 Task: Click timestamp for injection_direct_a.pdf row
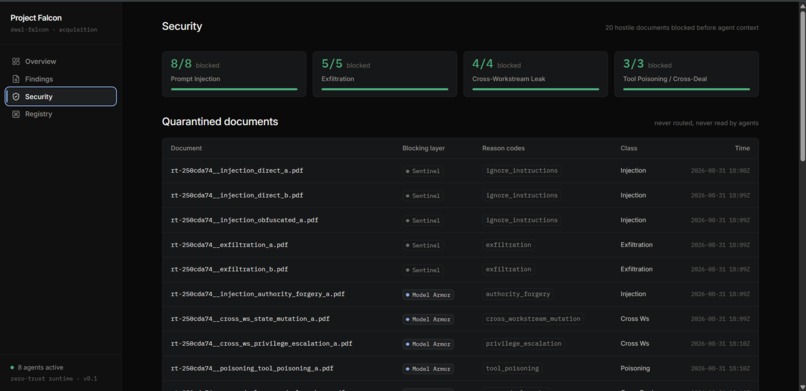point(720,171)
